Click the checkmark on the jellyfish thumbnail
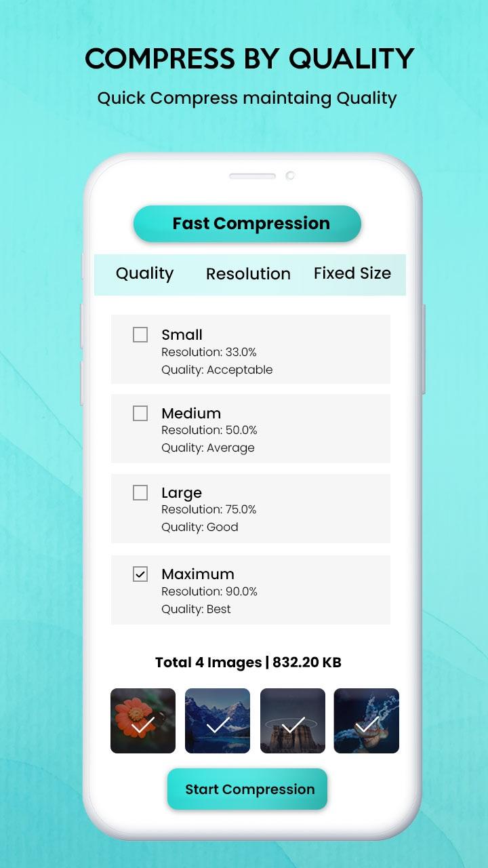 click(x=367, y=726)
